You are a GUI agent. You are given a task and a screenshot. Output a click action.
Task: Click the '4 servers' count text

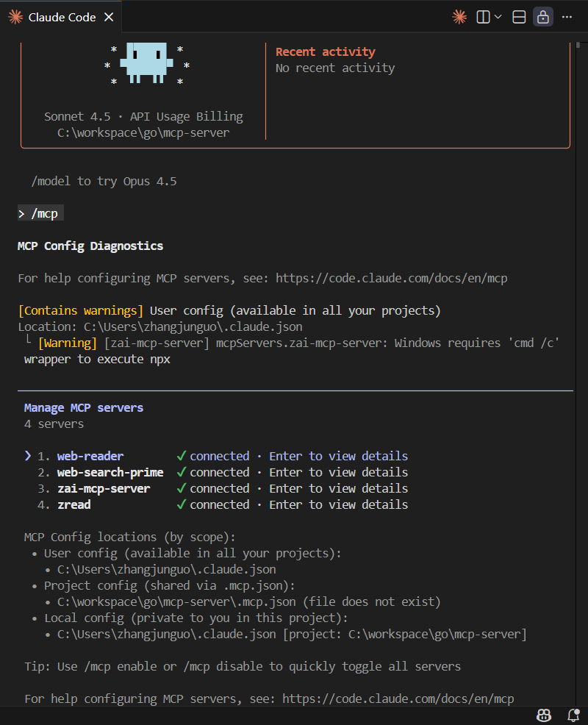point(54,424)
